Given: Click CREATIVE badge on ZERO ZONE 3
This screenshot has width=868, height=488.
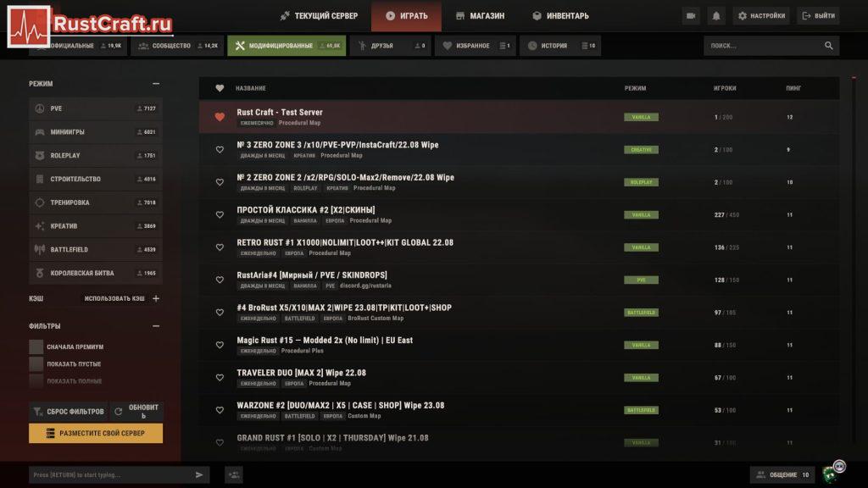Looking at the screenshot, I should [641, 149].
